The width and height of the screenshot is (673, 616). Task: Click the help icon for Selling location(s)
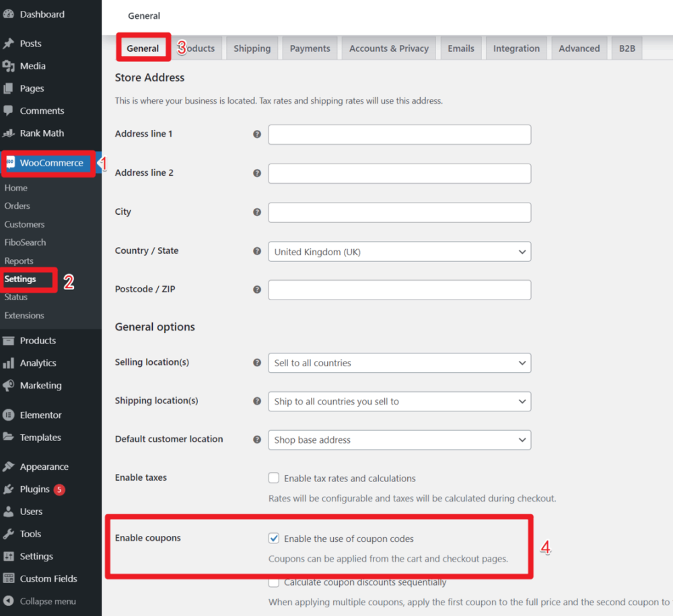point(257,363)
